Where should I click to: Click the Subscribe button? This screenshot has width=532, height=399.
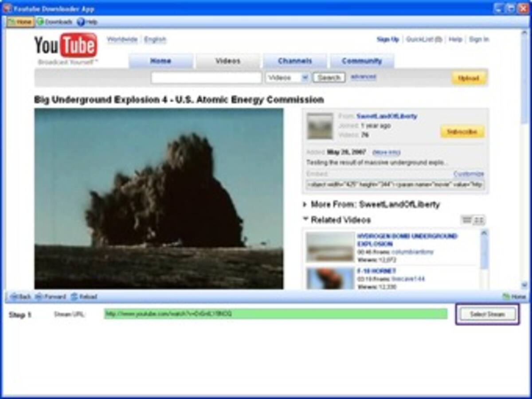coord(462,132)
